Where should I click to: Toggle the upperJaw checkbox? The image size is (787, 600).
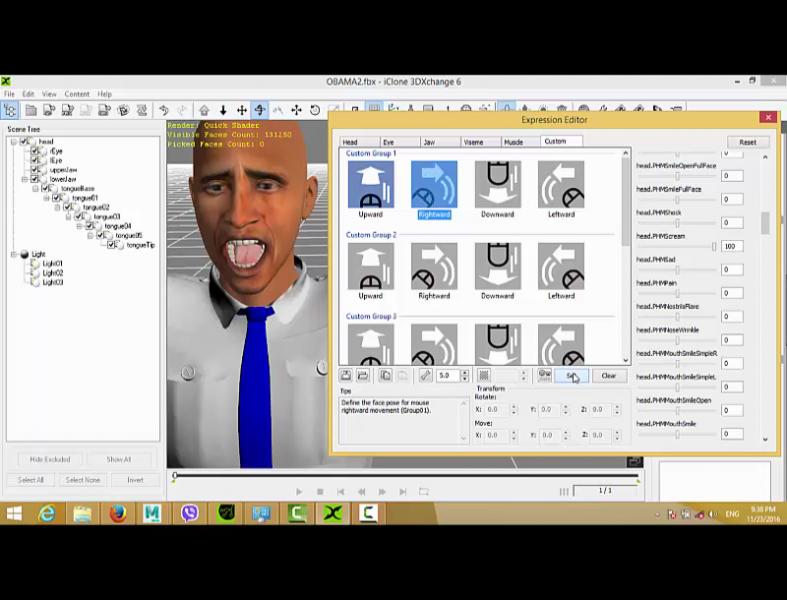[x=35, y=170]
